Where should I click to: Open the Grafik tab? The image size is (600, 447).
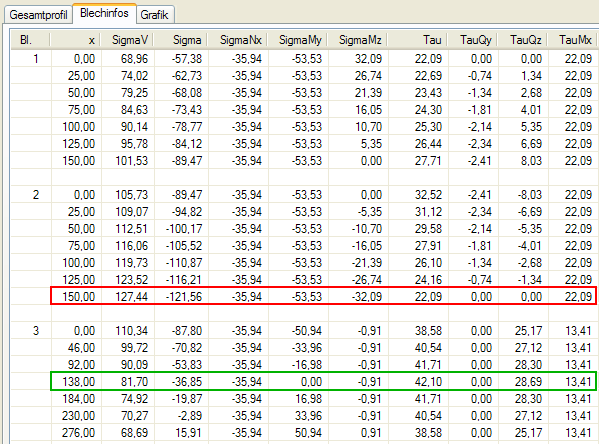point(154,15)
